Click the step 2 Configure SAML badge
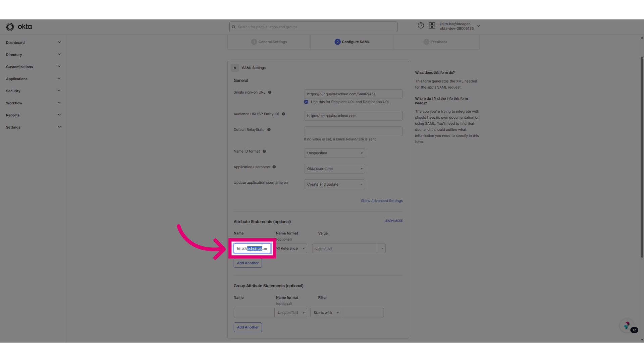The height and width of the screenshot is (362, 644). [337, 42]
